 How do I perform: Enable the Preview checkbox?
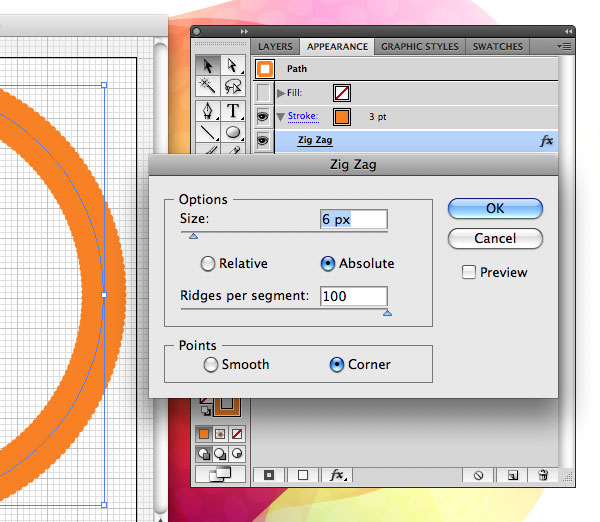tap(469, 272)
